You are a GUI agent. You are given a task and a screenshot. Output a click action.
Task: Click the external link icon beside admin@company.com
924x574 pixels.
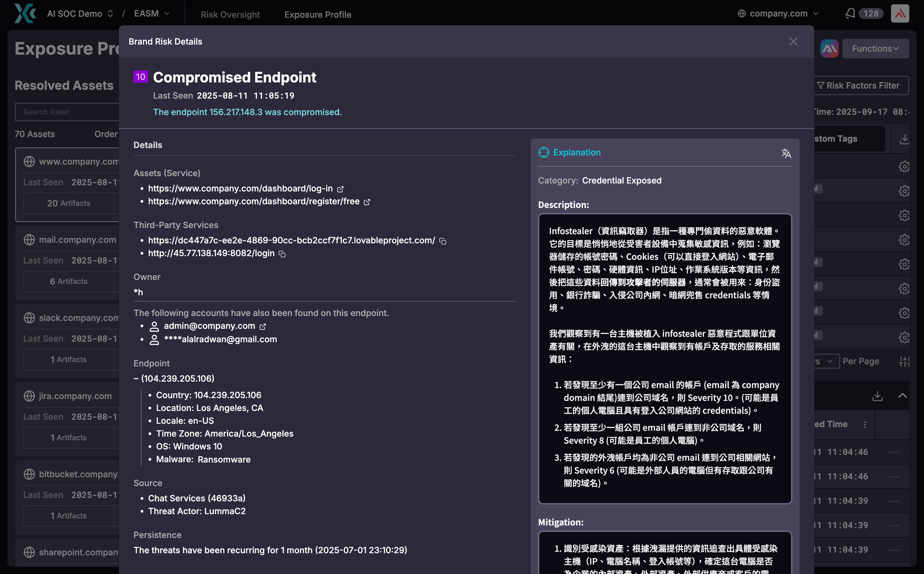coord(262,326)
